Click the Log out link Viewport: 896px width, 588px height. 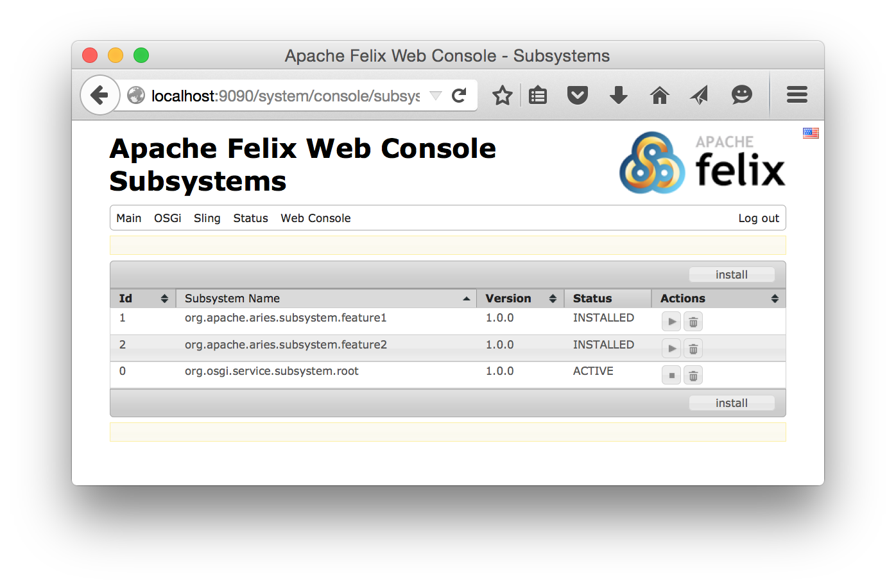759,218
